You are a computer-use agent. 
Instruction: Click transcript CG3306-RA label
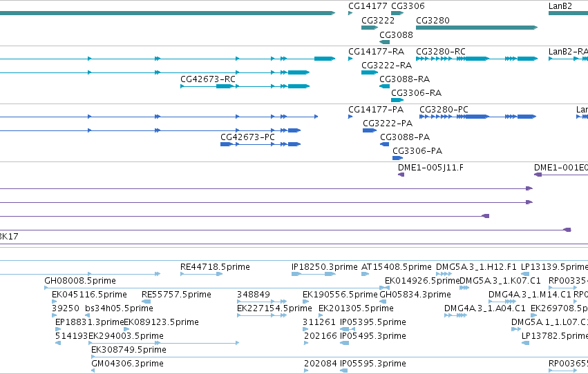tap(416, 93)
